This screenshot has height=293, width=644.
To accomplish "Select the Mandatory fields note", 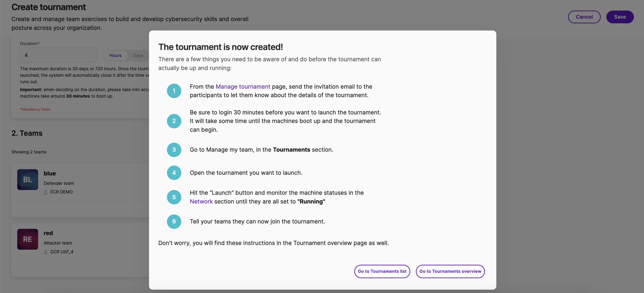I will 35,109.
